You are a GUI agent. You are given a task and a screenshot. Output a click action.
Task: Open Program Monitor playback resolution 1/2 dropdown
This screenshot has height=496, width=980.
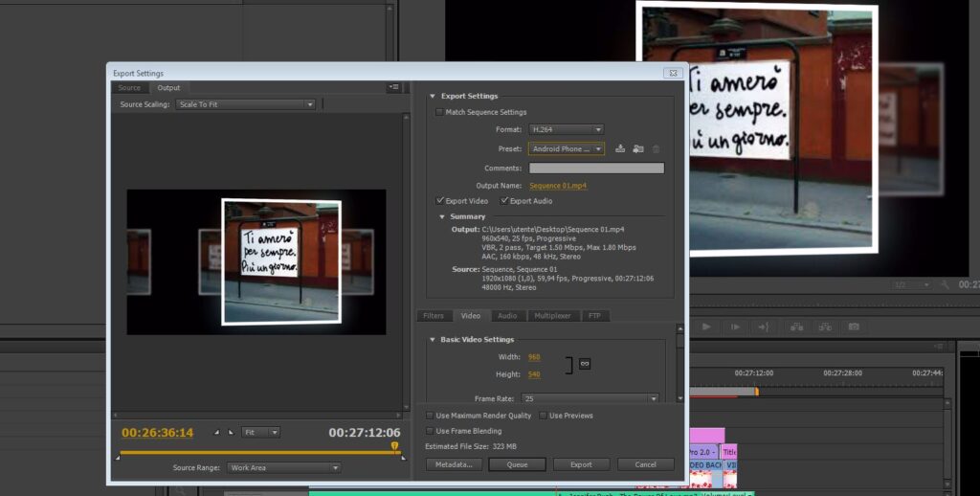pos(912,284)
